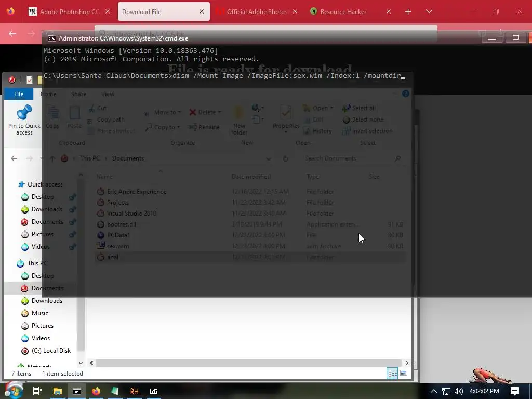The height and width of the screenshot is (399, 532).
Task: Sort by the Type column header
Action: 312,177
